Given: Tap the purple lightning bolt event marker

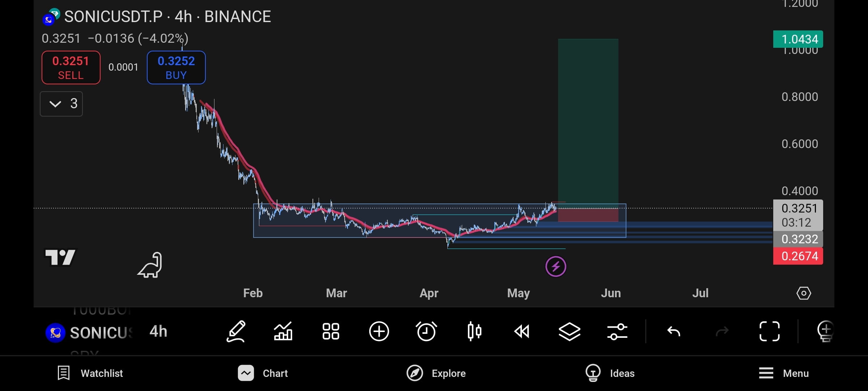Looking at the screenshot, I should [x=556, y=266].
